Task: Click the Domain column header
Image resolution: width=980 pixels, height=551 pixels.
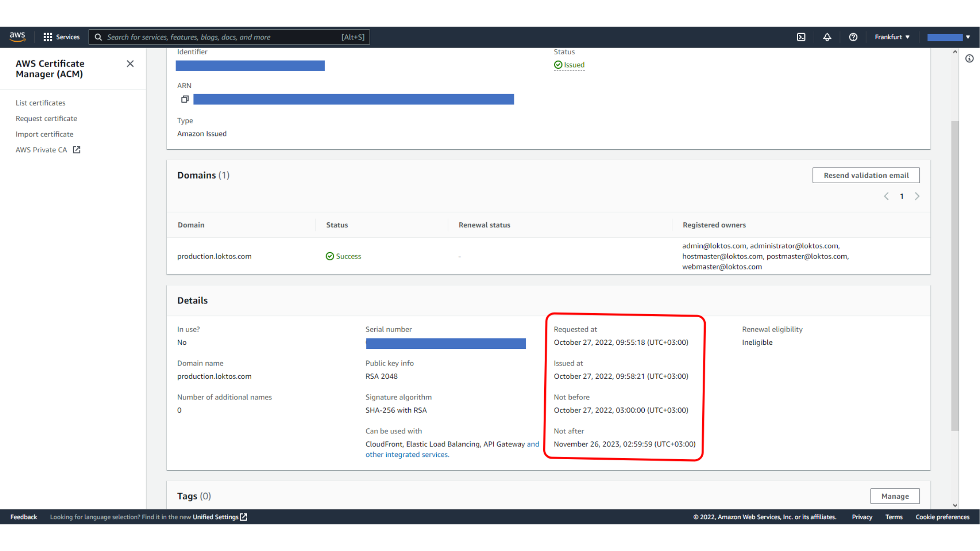Action: [x=191, y=225]
